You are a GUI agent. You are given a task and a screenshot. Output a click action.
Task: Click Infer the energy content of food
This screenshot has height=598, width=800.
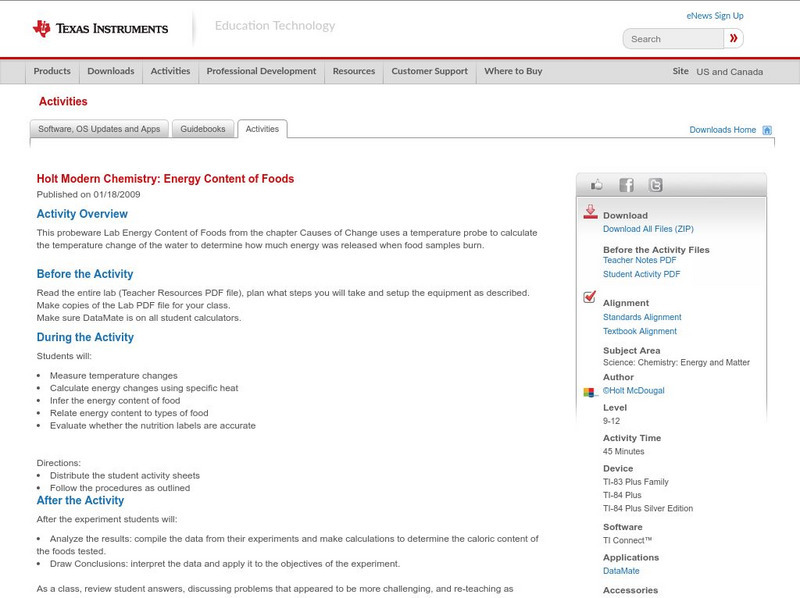pos(115,401)
